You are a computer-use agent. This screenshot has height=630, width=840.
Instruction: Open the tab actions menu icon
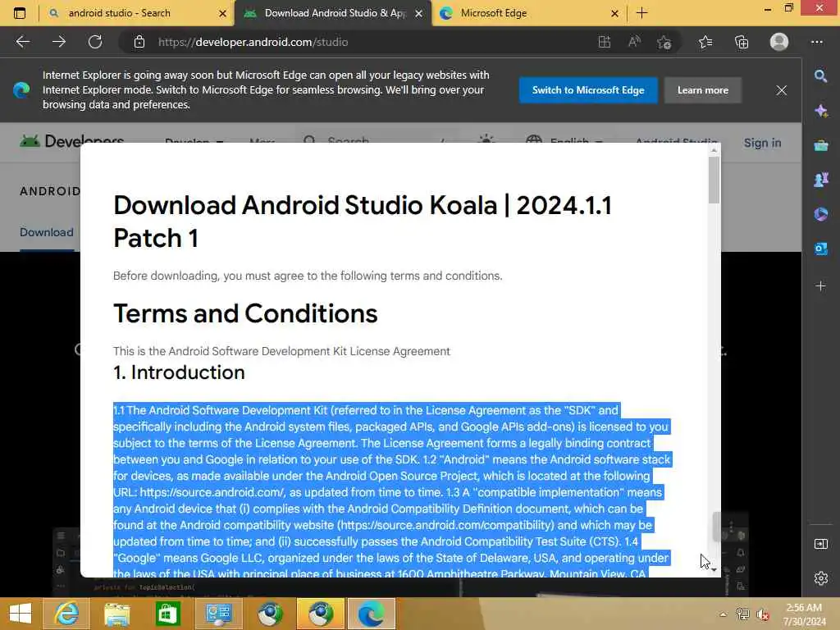coord(20,13)
